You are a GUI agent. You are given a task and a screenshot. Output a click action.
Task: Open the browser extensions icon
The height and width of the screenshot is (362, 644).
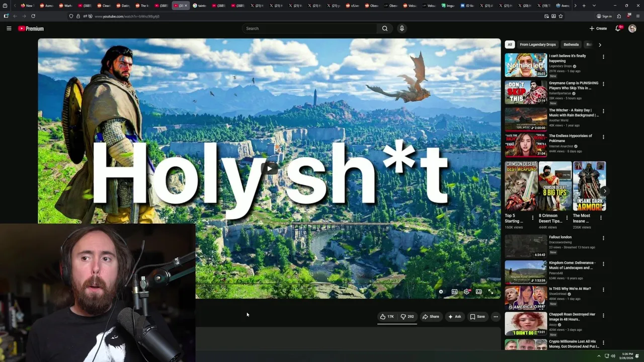click(x=619, y=16)
